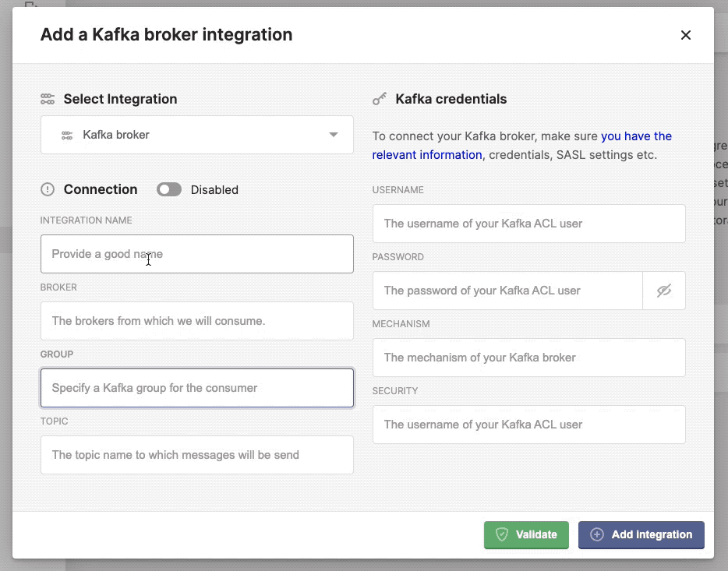Toggle password visibility for the Password field

click(664, 290)
